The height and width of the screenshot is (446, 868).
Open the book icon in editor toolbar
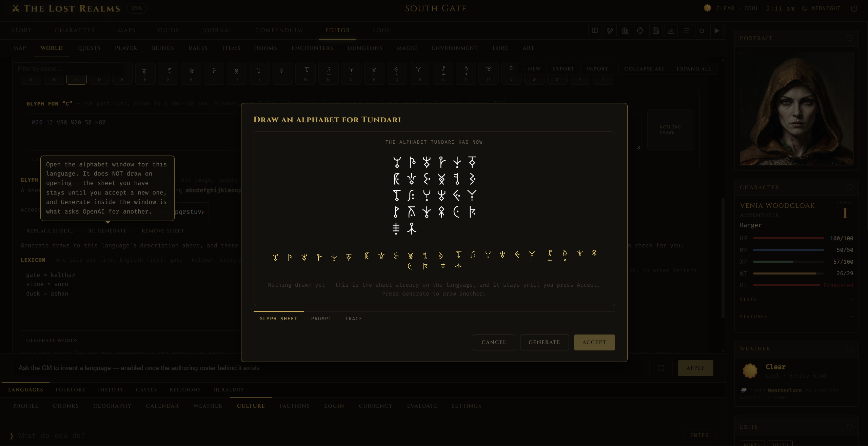595,31
